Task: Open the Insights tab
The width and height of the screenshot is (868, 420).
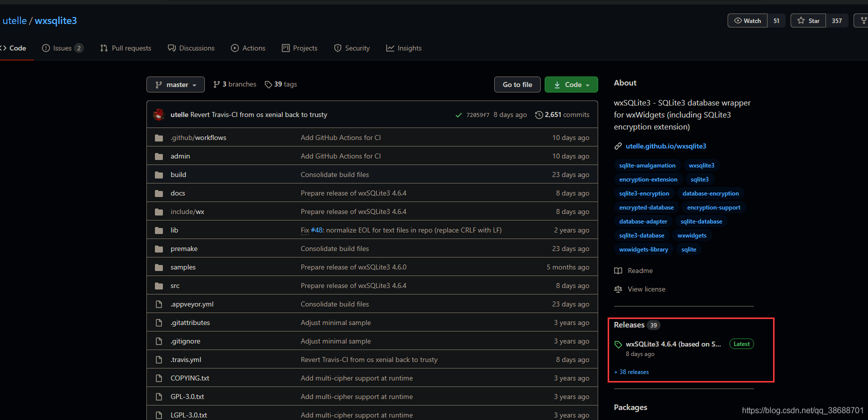Action: [x=404, y=48]
